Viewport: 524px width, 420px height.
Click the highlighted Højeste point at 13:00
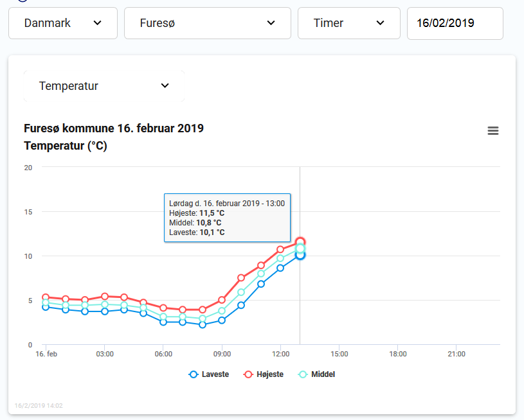300,241
